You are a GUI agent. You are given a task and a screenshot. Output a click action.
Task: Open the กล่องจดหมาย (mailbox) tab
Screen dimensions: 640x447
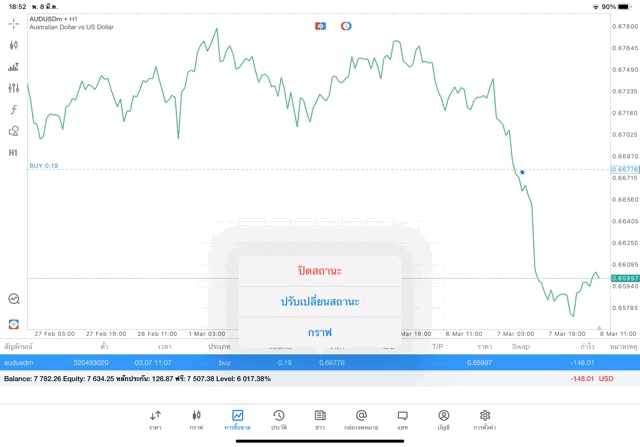(361, 418)
